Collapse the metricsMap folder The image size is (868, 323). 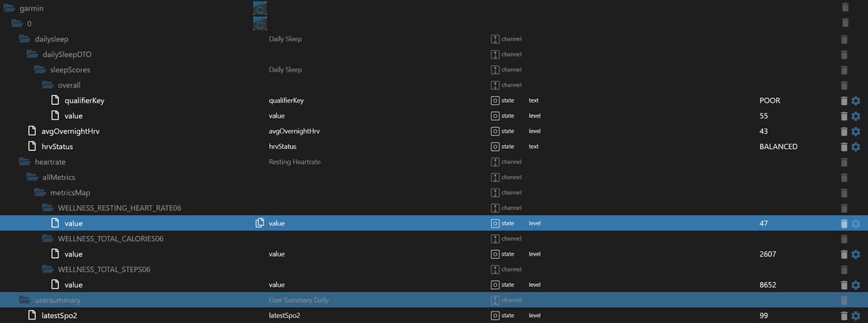(x=40, y=193)
